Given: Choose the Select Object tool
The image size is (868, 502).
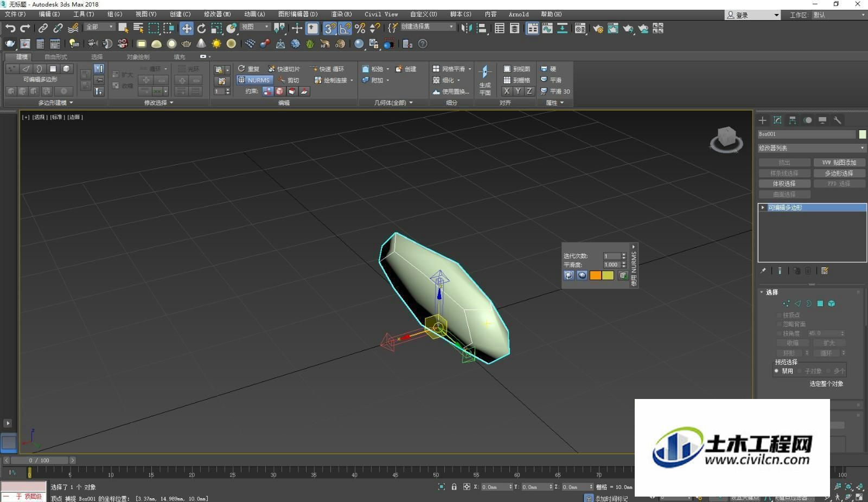Looking at the screenshot, I should tap(124, 28).
